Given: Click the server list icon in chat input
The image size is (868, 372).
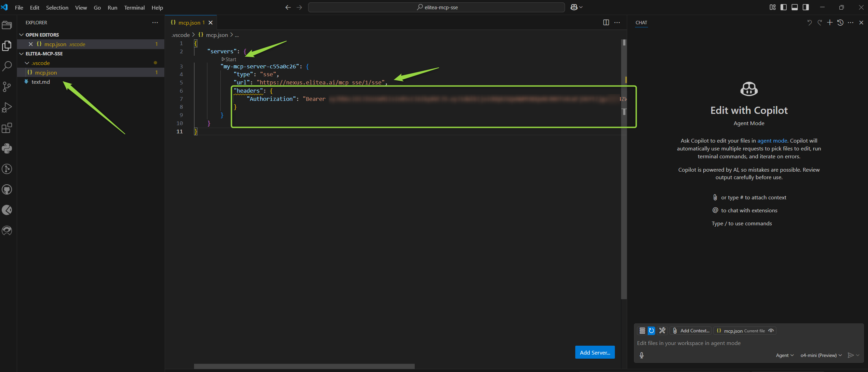Looking at the screenshot, I should point(642,330).
